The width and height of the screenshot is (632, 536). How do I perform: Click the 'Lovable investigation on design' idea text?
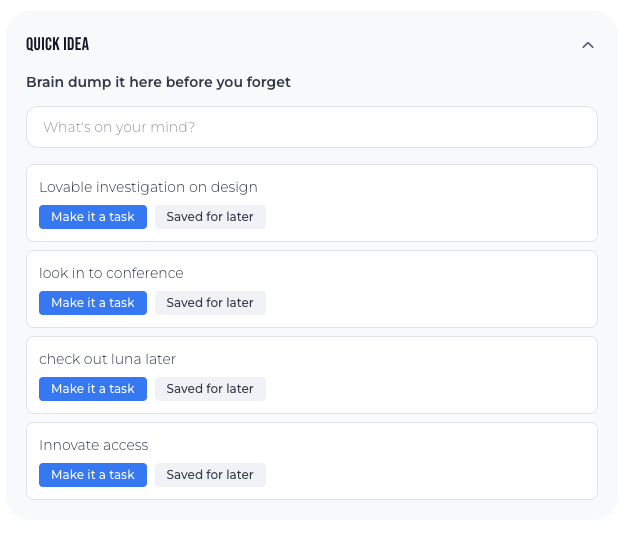tap(148, 187)
